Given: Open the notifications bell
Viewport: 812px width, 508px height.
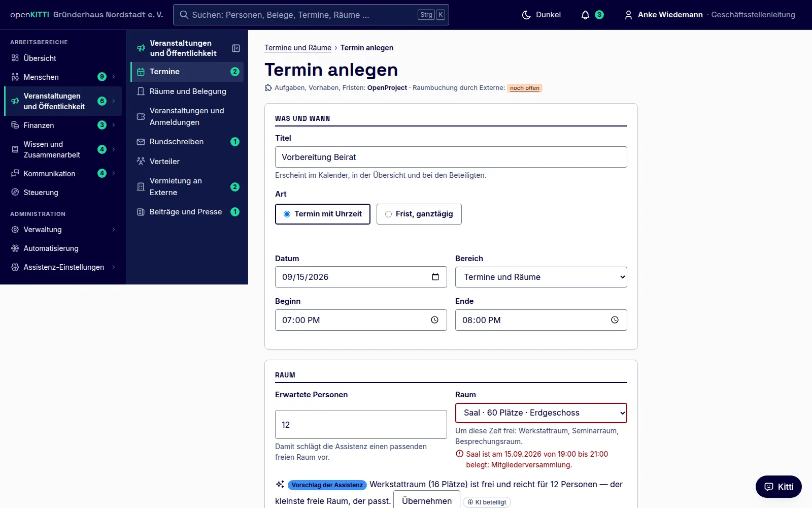Looking at the screenshot, I should 585,15.
